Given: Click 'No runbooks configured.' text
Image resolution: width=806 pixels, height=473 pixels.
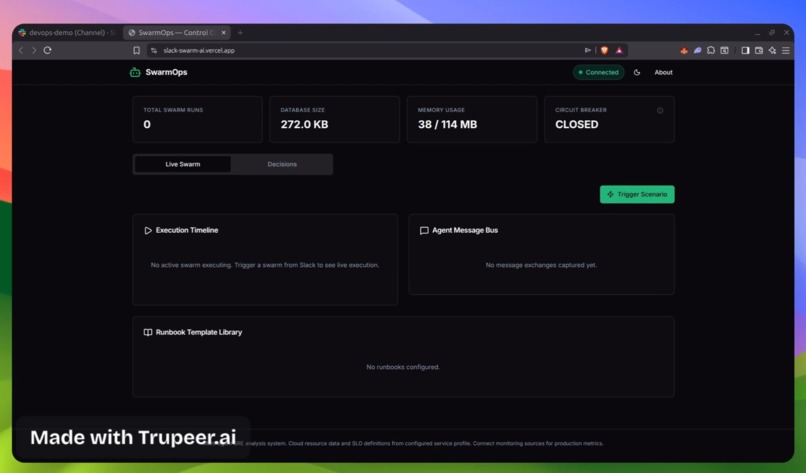Looking at the screenshot, I should (x=403, y=367).
